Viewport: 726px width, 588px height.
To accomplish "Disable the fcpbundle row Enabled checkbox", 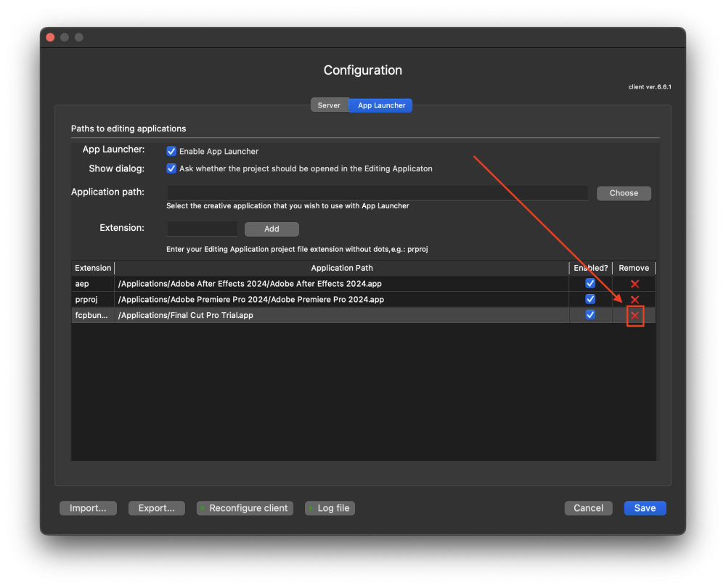I will pos(590,315).
